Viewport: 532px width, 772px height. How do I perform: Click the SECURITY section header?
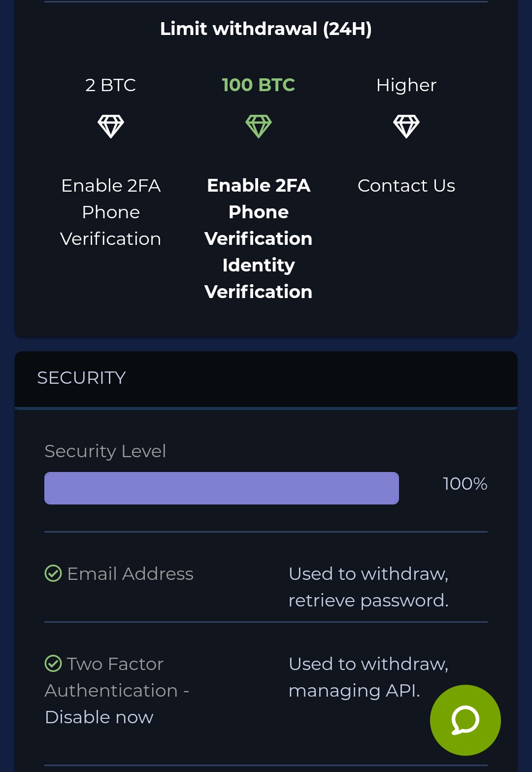(x=82, y=378)
